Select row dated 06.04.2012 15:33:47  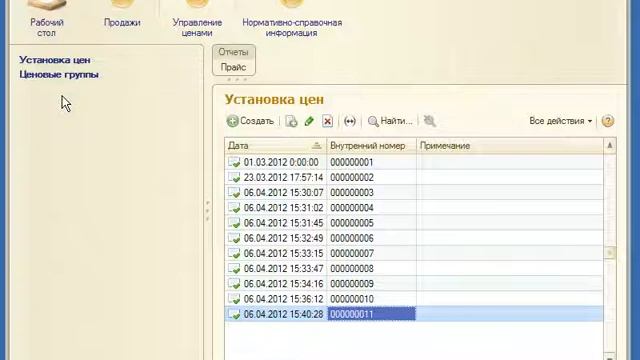tap(413, 269)
